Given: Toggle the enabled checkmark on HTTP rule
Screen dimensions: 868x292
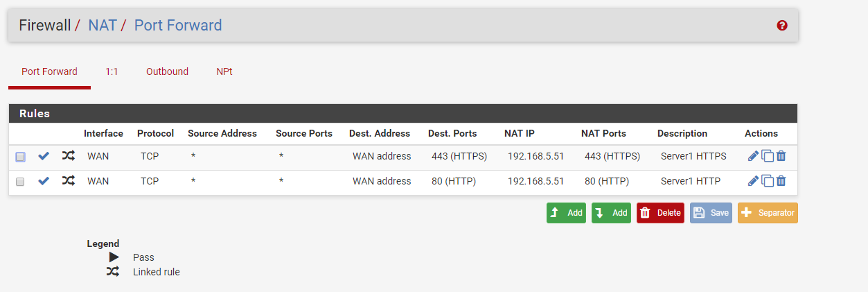Looking at the screenshot, I should point(44,181).
